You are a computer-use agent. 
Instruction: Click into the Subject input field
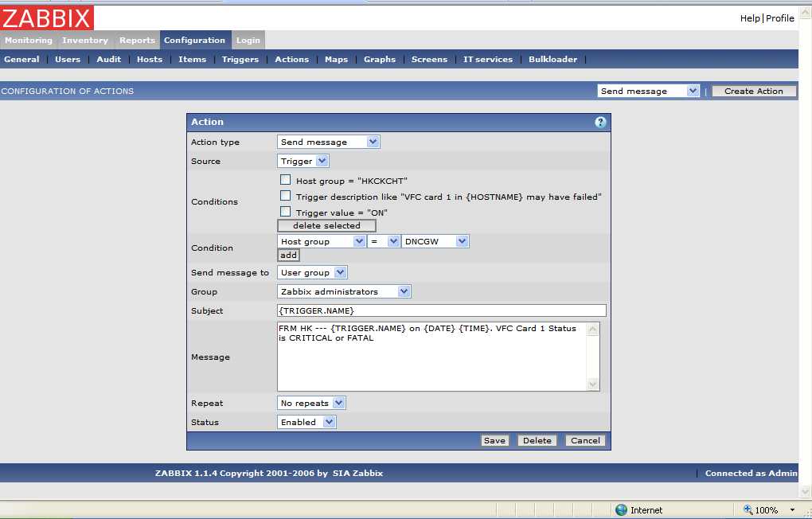click(x=442, y=310)
